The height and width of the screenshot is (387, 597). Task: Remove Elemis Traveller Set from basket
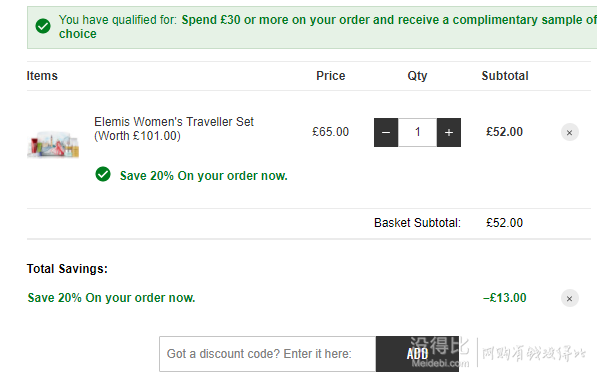[570, 133]
